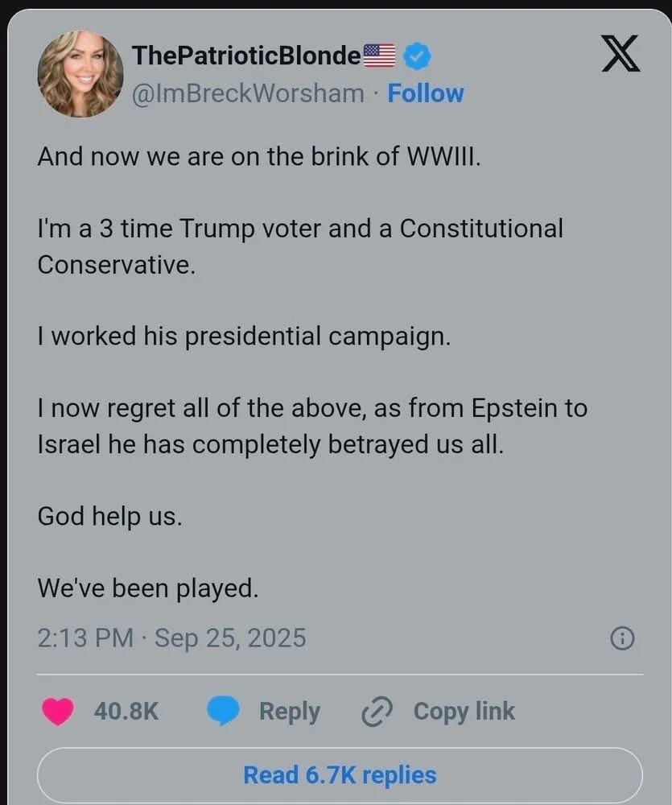The image size is (672, 805).
Task: Click the 40.8K like count
Action: pyautogui.click(x=126, y=711)
